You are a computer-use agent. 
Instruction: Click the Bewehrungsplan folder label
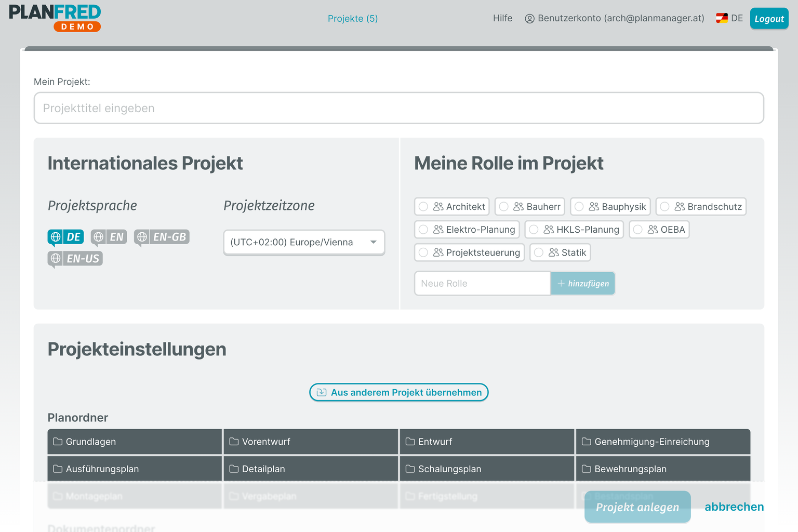630,469
